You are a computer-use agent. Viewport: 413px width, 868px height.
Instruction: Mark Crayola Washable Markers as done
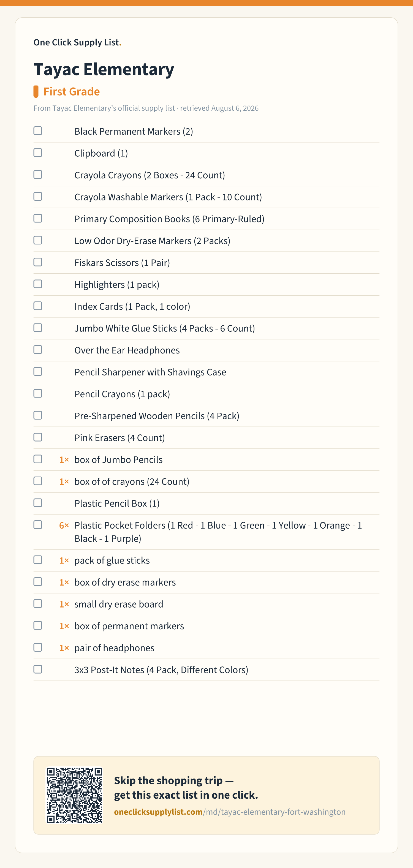tap(38, 197)
